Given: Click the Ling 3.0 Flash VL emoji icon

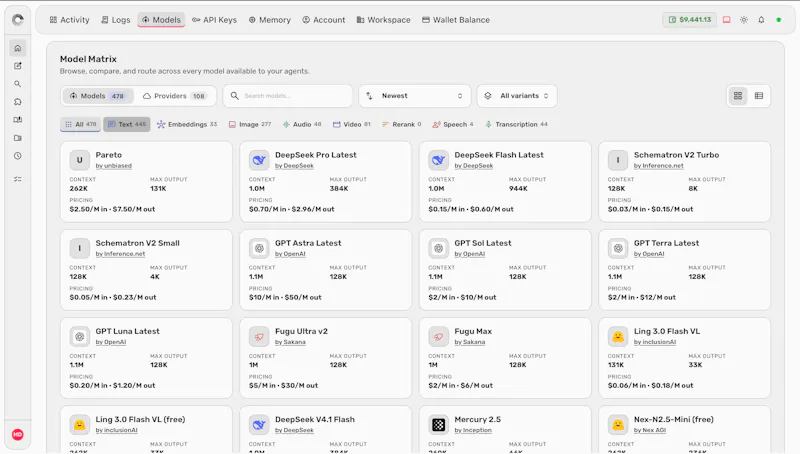Looking at the screenshot, I should click(618, 337).
